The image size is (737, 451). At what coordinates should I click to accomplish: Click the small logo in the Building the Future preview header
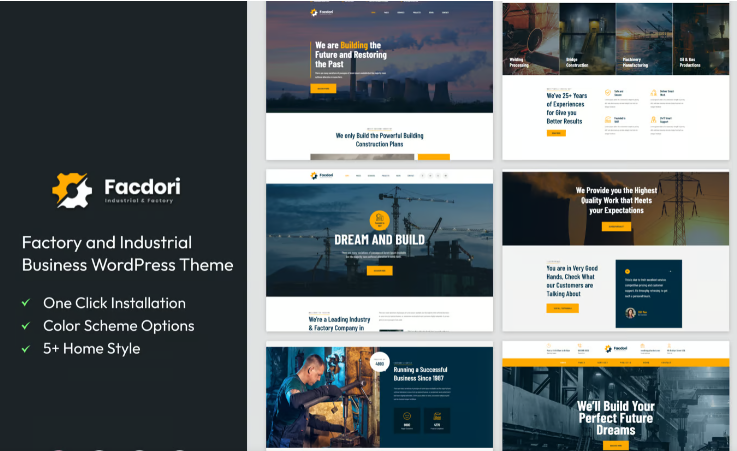[322, 12]
